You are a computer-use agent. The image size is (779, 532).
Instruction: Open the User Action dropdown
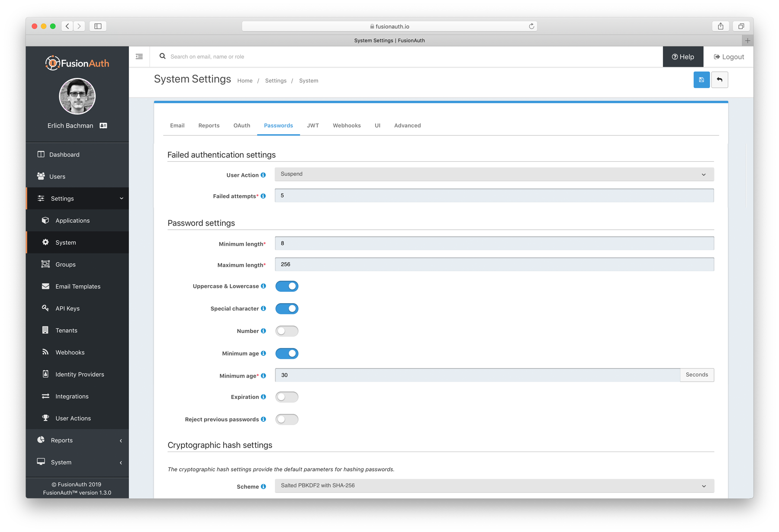pyautogui.click(x=494, y=174)
